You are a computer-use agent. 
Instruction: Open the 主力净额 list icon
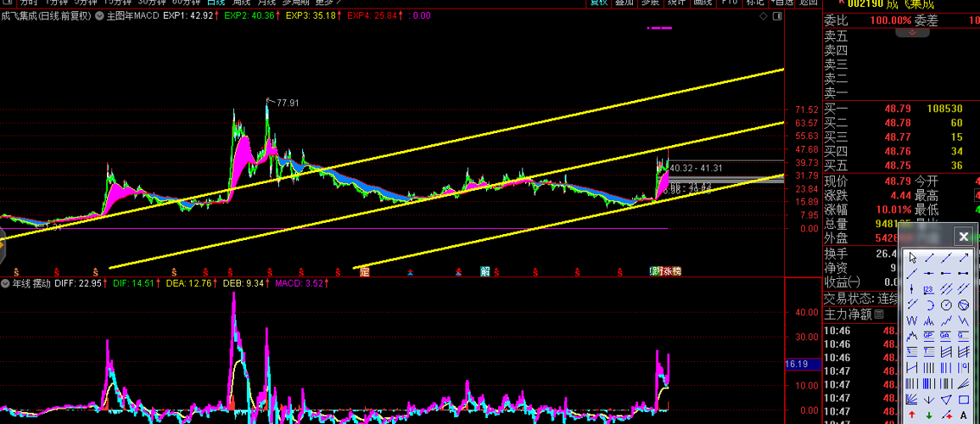[879, 314]
